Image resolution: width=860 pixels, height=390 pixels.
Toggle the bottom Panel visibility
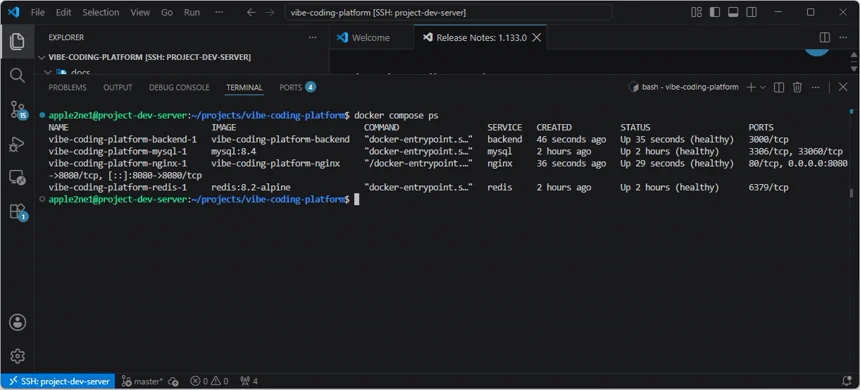coord(733,12)
